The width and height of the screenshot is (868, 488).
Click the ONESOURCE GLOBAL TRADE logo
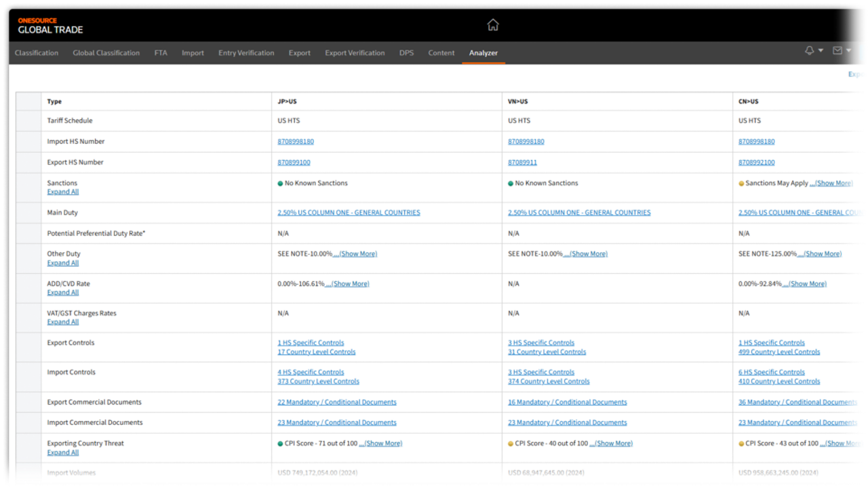(50, 26)
